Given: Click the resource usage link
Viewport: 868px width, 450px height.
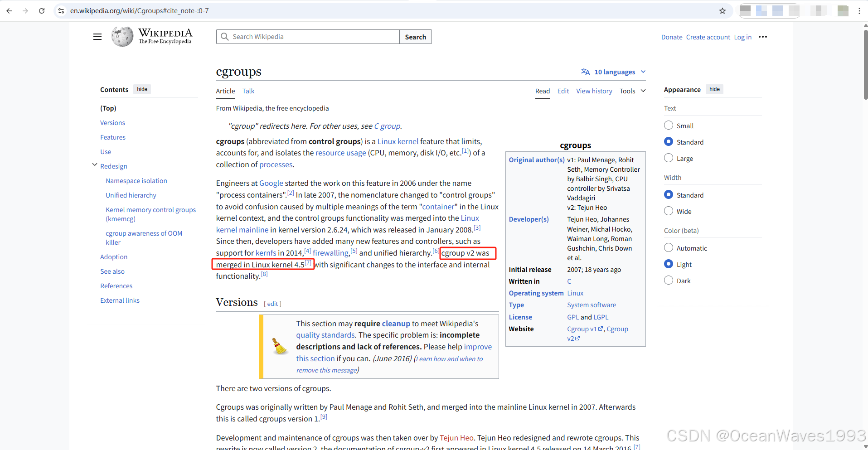Looking at the screenshot, I should (341, 153).
